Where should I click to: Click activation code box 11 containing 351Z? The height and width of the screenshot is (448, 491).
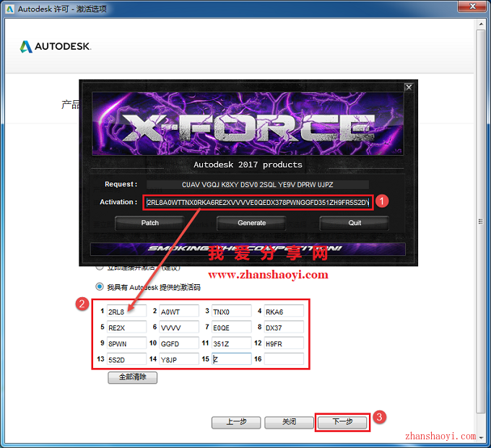(231, 343)
